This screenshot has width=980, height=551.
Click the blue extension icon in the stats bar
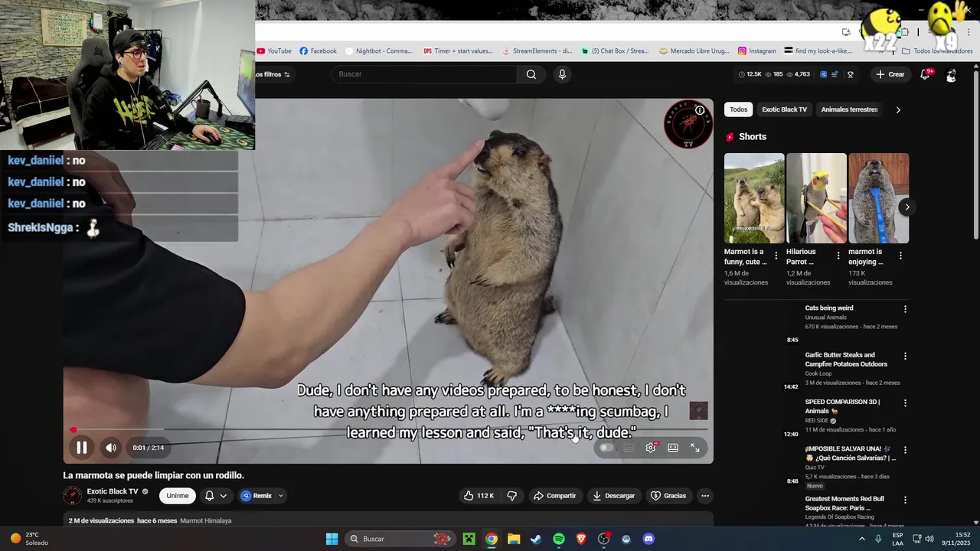tap(824, 74)
